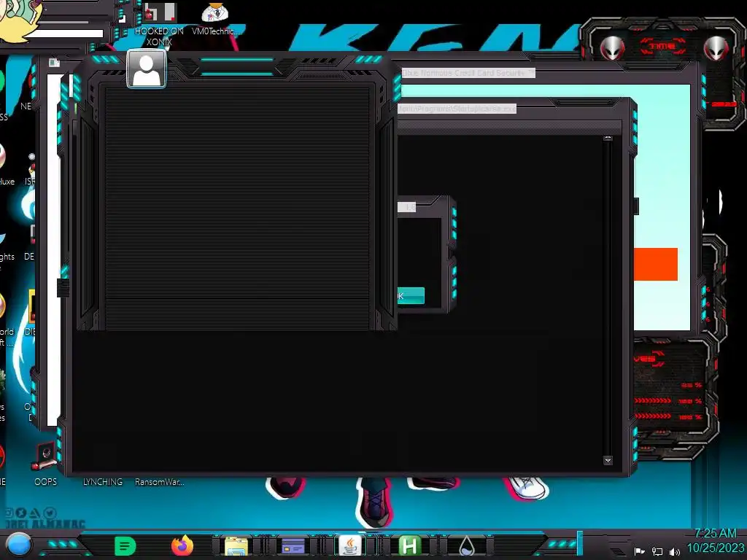
Task: Open the water drop Rainmeter icon in taskbar
Action: [466, 546]
